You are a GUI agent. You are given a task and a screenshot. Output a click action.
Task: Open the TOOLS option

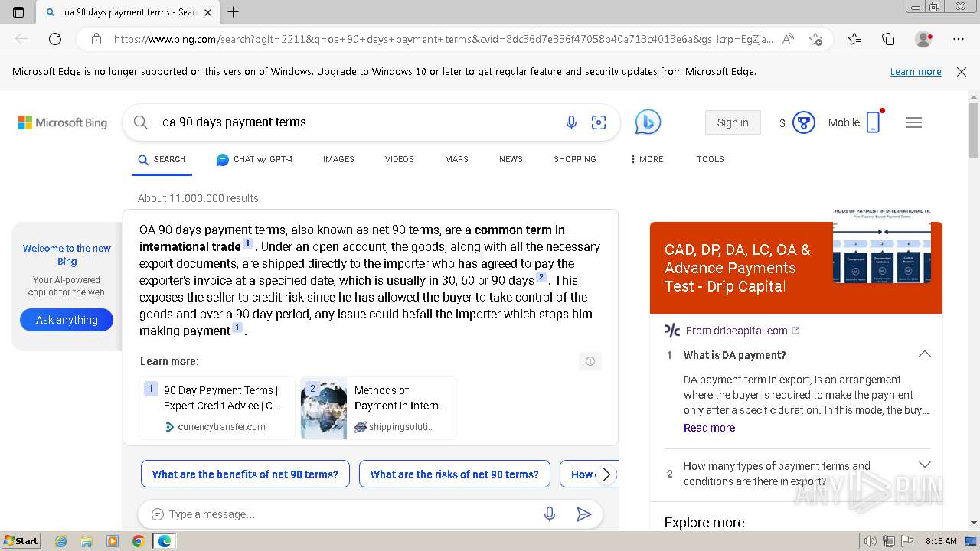click(710, 159)
